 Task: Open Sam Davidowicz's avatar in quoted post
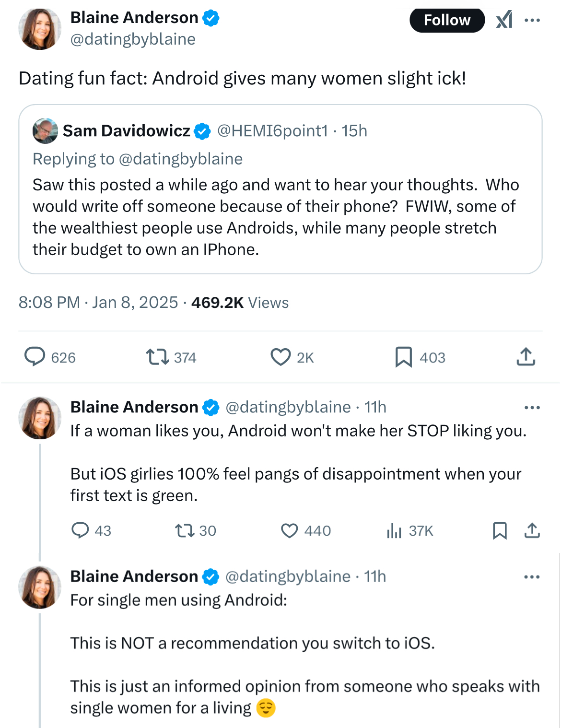[x=45, y=130]
